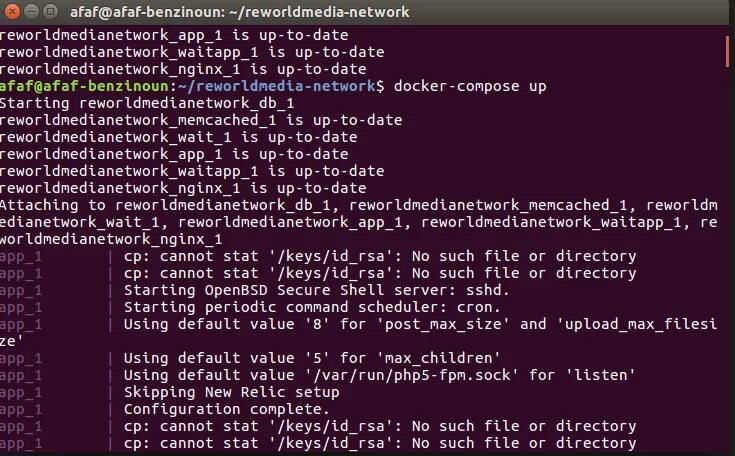Click the 'Skipping New Relic setup' line

click(230, 392)
